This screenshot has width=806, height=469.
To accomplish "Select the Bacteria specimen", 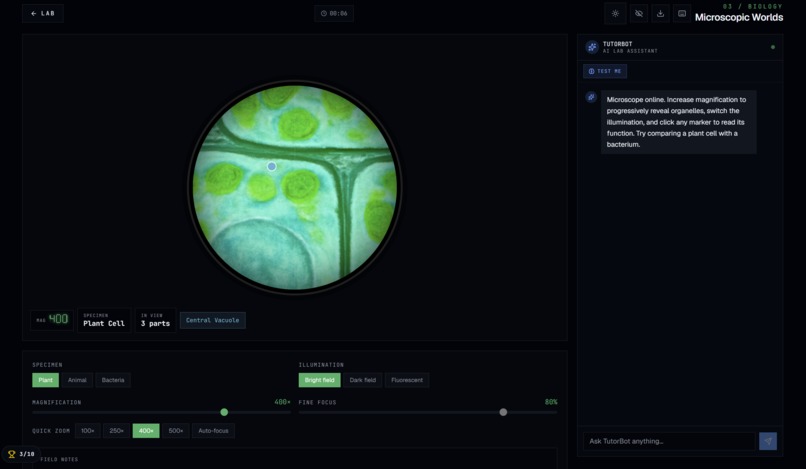I will [x=113, y=380].
